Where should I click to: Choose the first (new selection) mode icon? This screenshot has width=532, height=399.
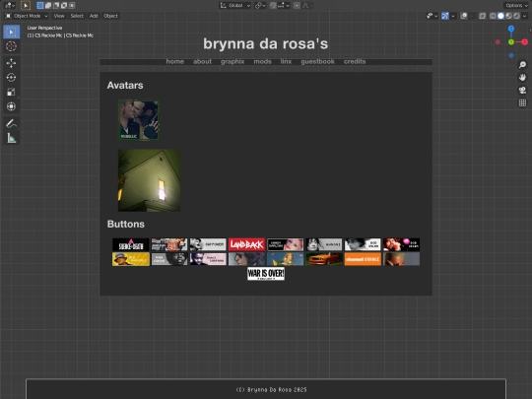(40, 6)
